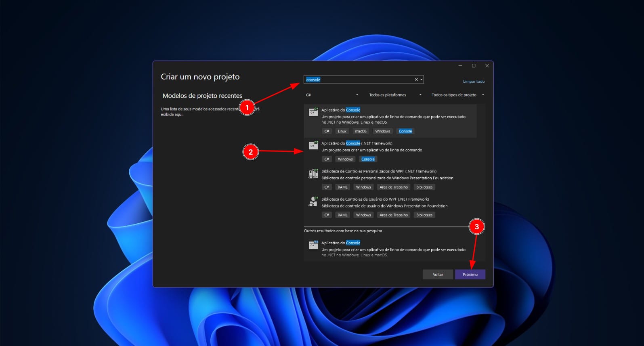Open the C# language filter dropdown
Screen dimensions: 644x346
(332, 95)
